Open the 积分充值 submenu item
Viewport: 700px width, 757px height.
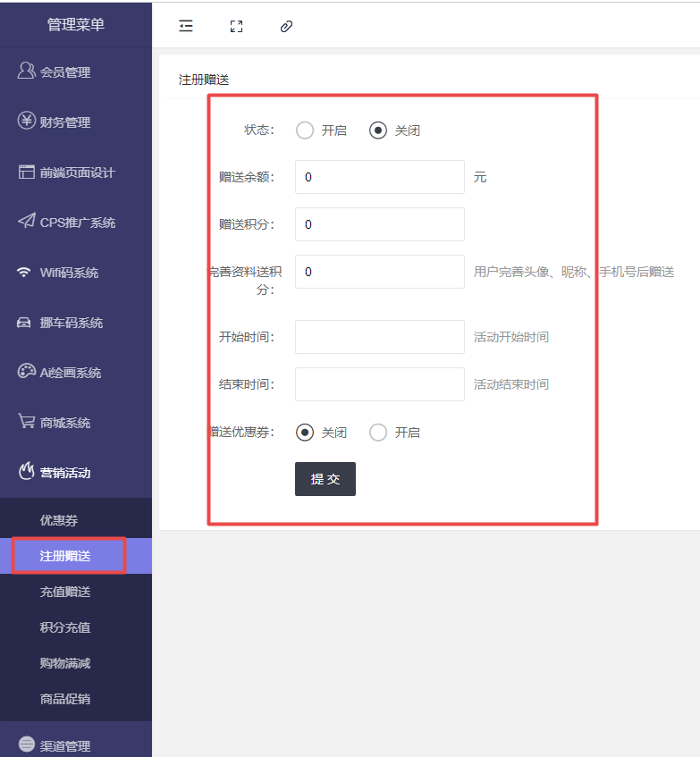click(x=76, y=627)
